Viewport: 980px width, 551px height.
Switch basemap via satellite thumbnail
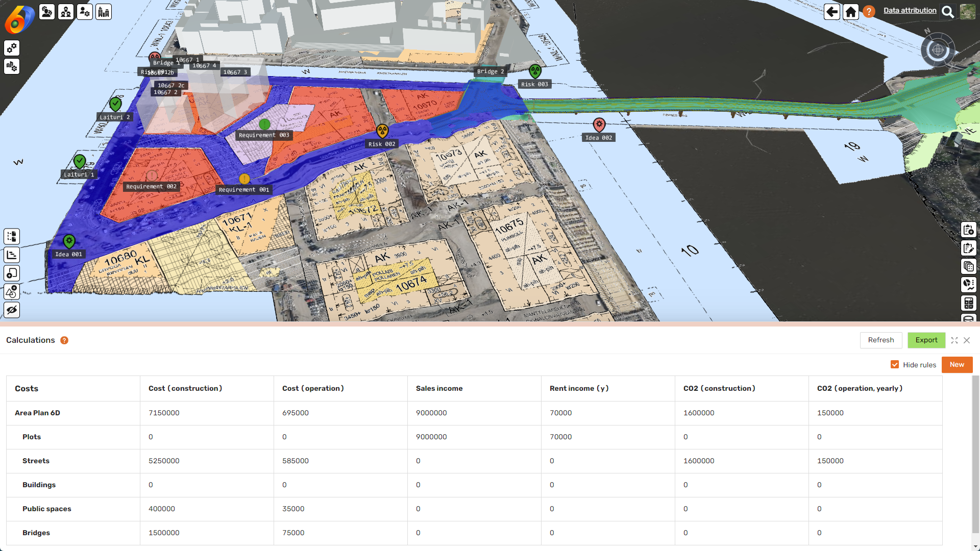pyautogui.click(x=968, y=12)
